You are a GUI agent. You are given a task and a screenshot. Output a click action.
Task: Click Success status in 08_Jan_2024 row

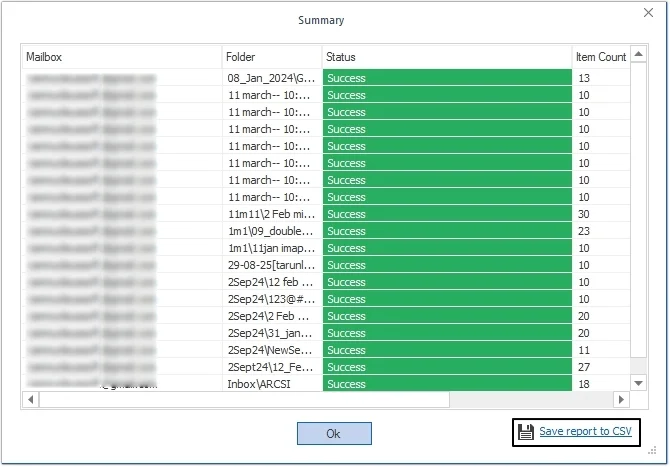[447, 78]
